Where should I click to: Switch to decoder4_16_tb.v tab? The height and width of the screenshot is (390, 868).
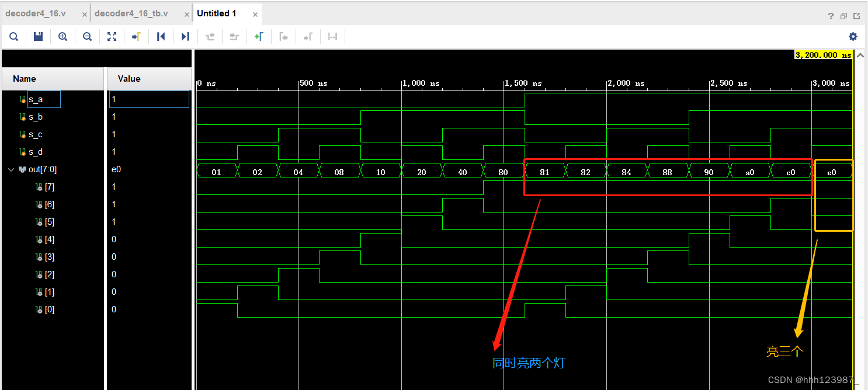click(x=131, y=13)
